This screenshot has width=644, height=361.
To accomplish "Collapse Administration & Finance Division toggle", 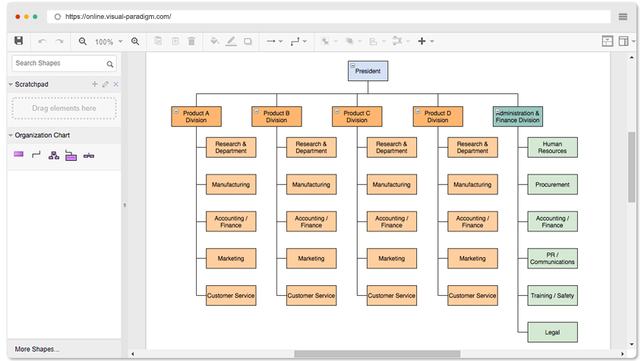I will click(x=497, y=111).
